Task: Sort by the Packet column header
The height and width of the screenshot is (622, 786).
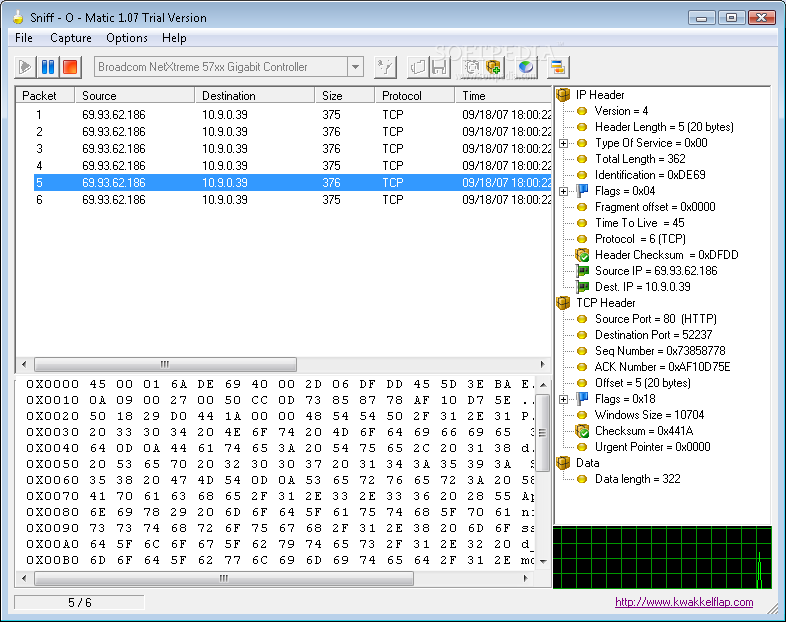Action: (x=46, y=95)
